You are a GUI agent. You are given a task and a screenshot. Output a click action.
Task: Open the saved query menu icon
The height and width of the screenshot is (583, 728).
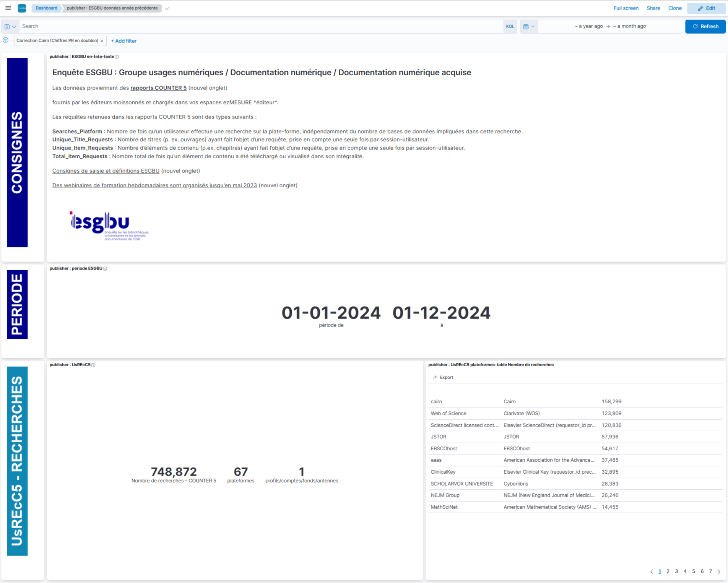coord(10,26)
